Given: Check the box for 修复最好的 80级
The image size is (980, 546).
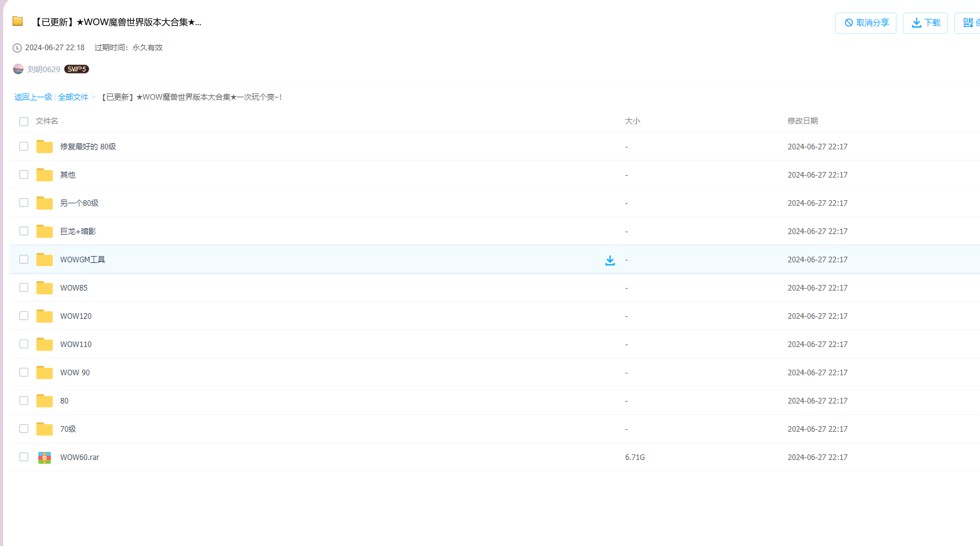Looking at the screenshot, I should [24, 146].
